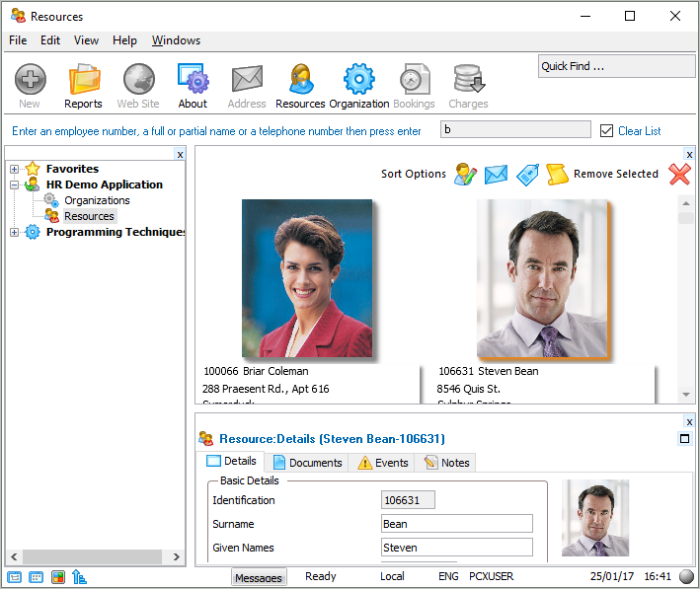Click the Identification field 106631
700x589 pixels.
click(x=408, y=500)
